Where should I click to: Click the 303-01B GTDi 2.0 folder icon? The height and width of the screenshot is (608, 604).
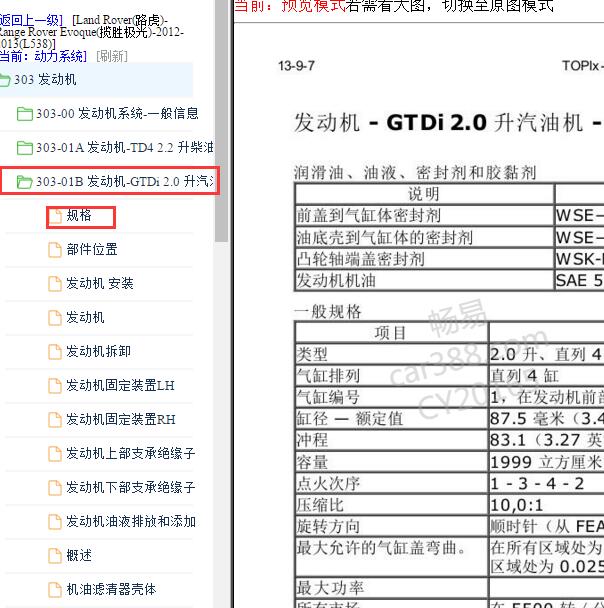pos(25,182)
